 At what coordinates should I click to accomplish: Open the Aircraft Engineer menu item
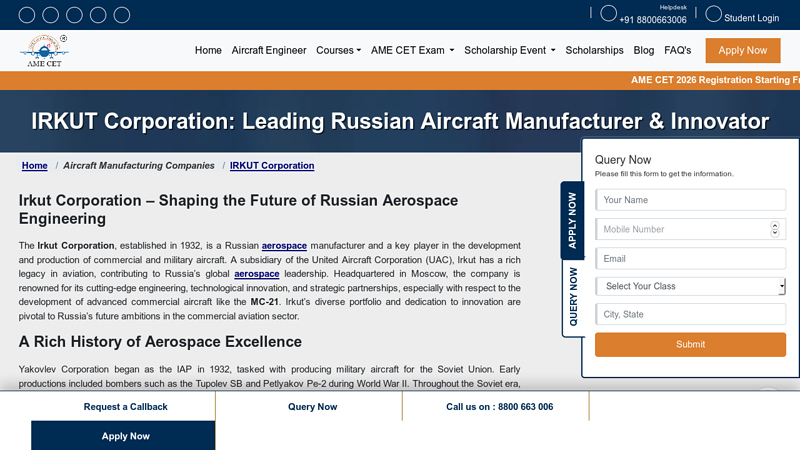point(269,51)
